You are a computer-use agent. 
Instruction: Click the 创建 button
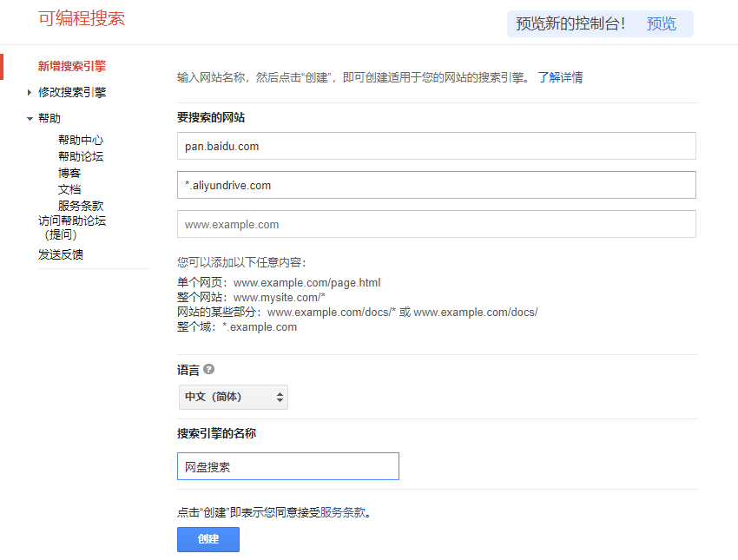[x=208, y=539]
